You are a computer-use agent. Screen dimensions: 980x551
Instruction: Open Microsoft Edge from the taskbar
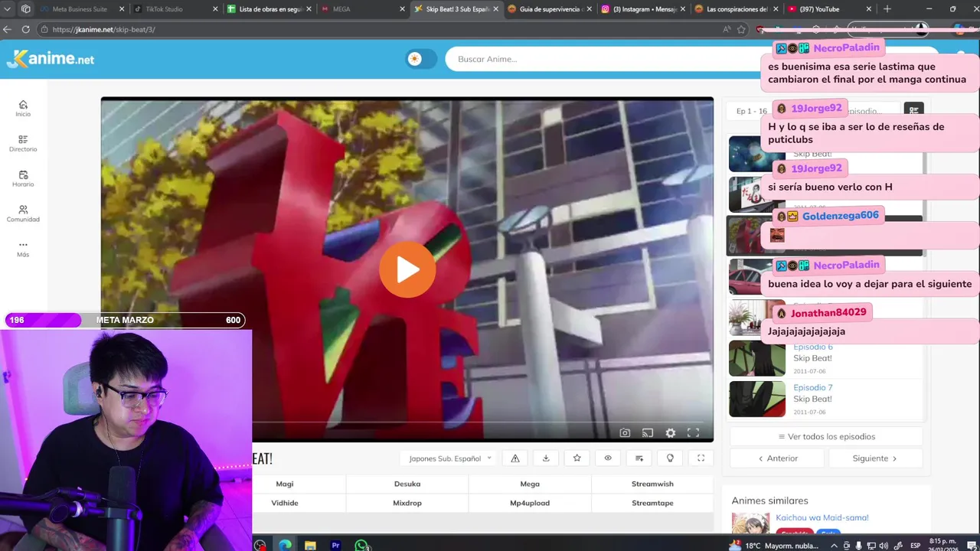(x=285, y=545)
